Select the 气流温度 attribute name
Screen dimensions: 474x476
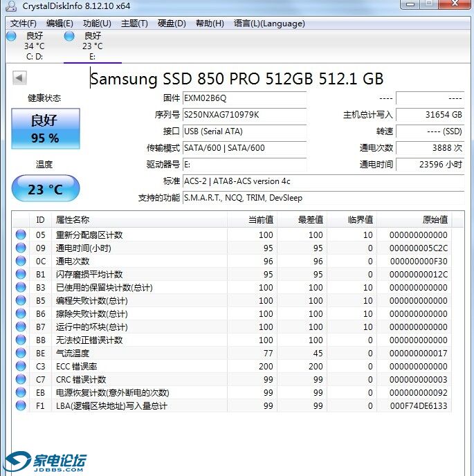[x=73, y=354]
